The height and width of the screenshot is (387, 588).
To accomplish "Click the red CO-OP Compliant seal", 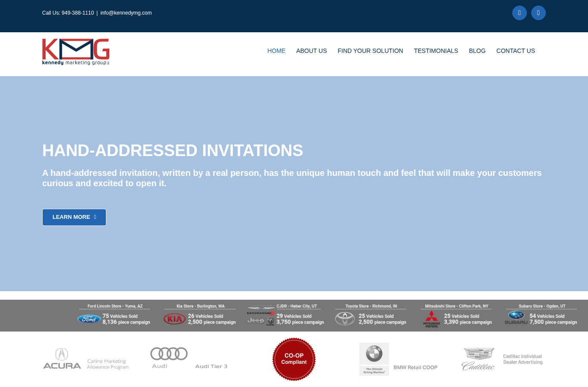I will [x=294, y=359].
